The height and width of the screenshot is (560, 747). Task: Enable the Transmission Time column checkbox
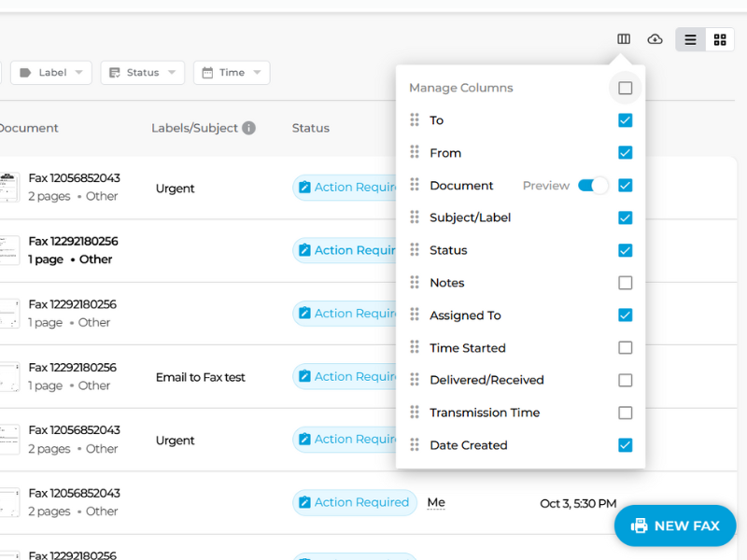click(x=625, y=413)
